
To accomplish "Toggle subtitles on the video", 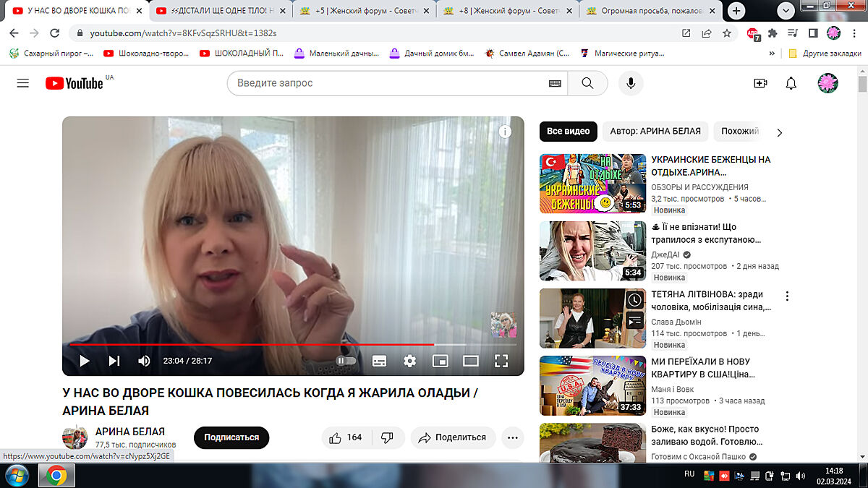I will coord(379,361).
